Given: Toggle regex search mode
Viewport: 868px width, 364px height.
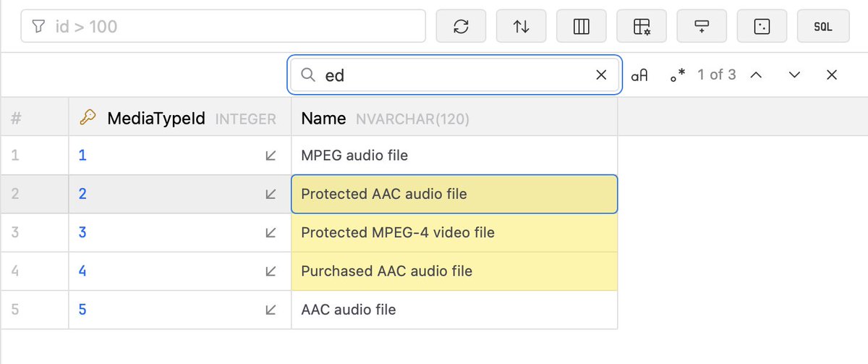Looking at the screenshot, I should (677, 75).
